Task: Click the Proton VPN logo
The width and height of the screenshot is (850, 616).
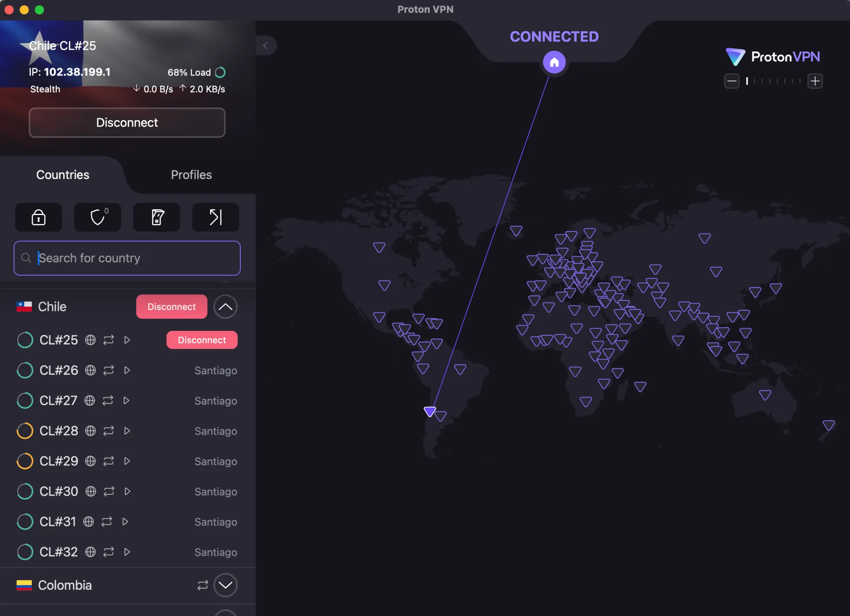Action: [x=773, y=57]
